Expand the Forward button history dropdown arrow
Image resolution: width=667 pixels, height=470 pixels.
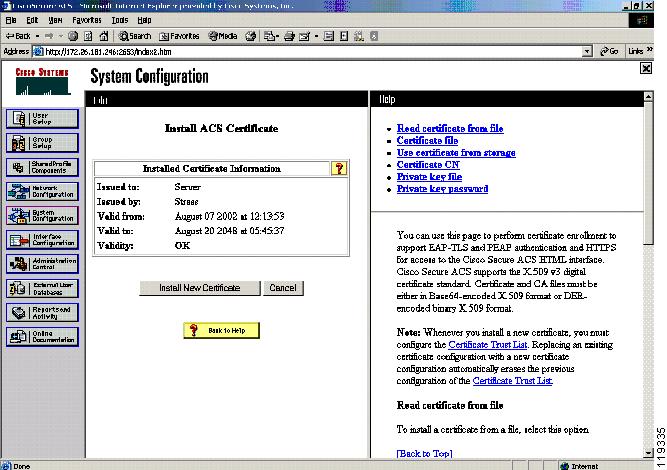tap(60, 37)
